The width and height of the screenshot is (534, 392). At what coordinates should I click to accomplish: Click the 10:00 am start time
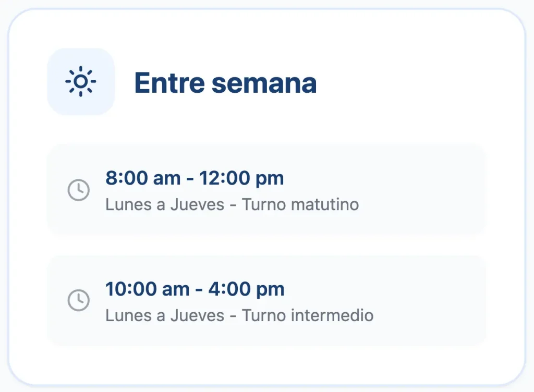[147, 289]
